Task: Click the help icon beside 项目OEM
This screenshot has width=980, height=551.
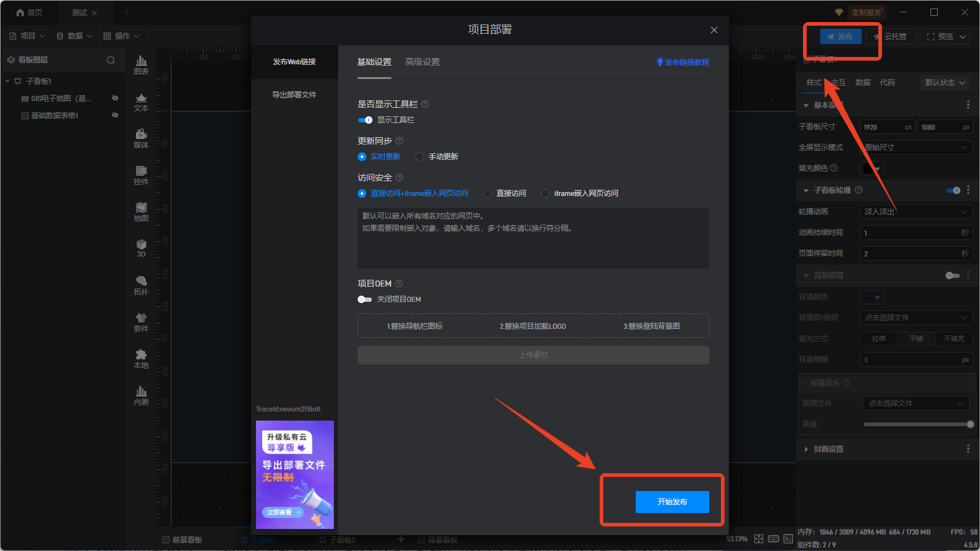Action: (x=399, y=283)
